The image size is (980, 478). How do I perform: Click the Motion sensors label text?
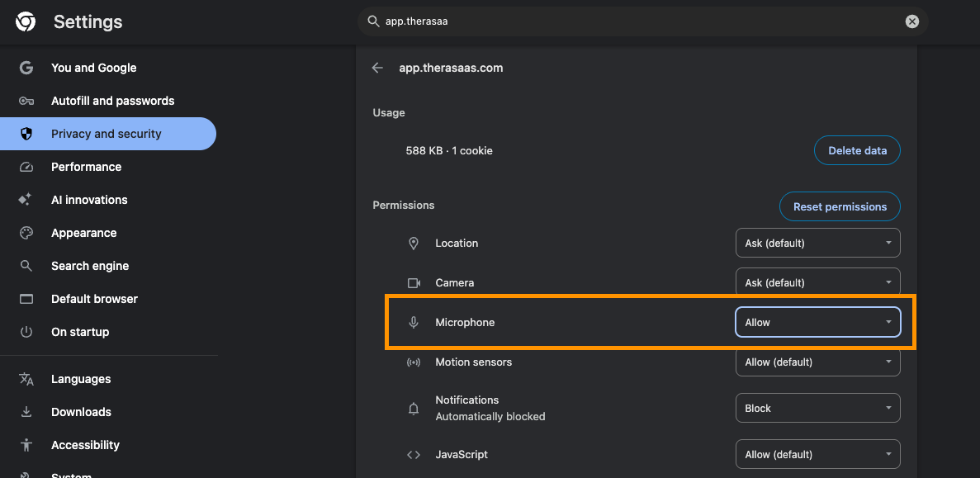coord(474,362)
